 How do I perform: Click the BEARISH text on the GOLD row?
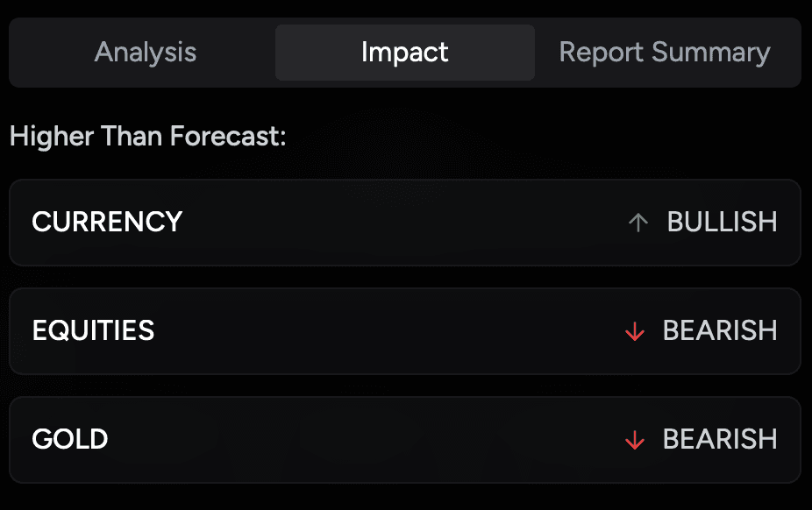719,439
